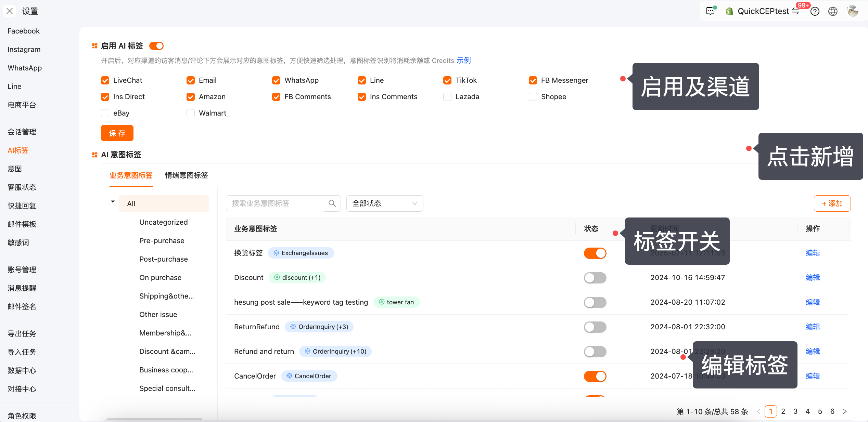The width and height of the screenshot is (868, 422).
Task: Uncheck the FB Messenger channel checkbox
Action: click(x=533, y=80)
